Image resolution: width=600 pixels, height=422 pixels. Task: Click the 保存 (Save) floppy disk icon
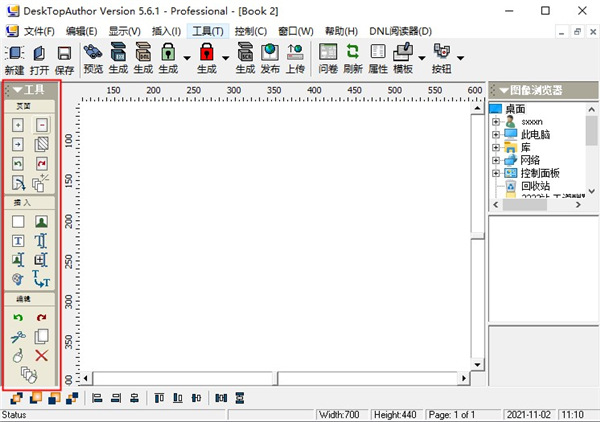pyautogui.click(x=64, y=54)
